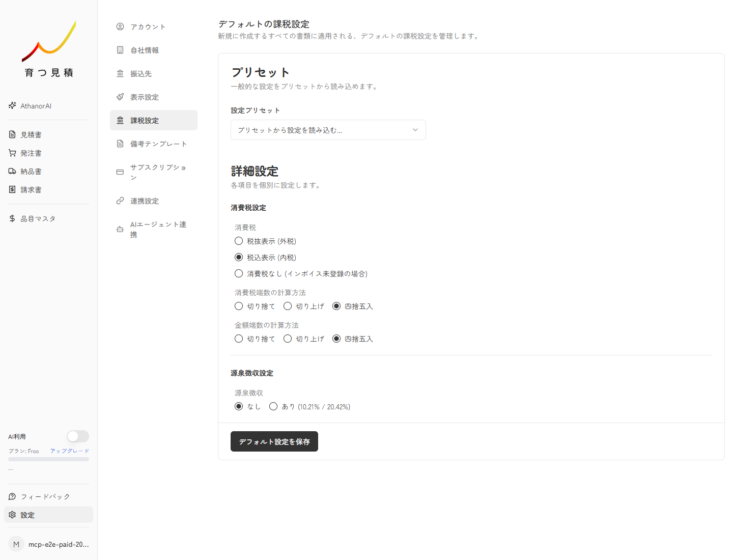Toggle the AI利用 switch on

(77, 436)
